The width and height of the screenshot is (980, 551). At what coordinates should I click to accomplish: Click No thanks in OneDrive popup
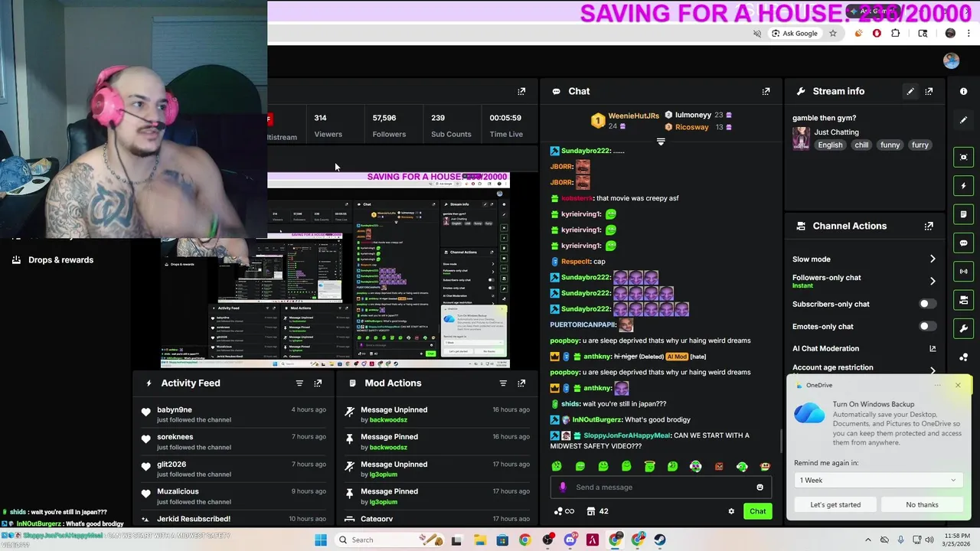tap(922, 504)
